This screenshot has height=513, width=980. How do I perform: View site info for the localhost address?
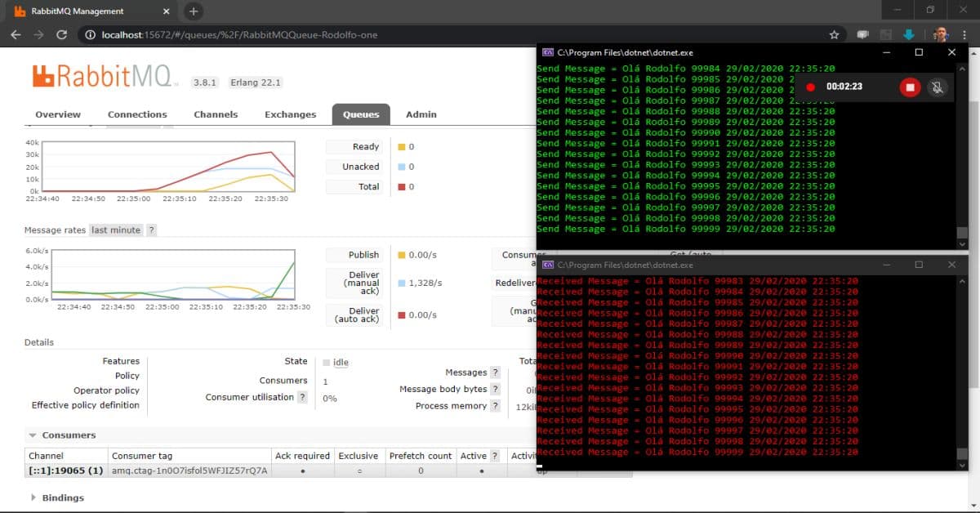pos(90,35)
